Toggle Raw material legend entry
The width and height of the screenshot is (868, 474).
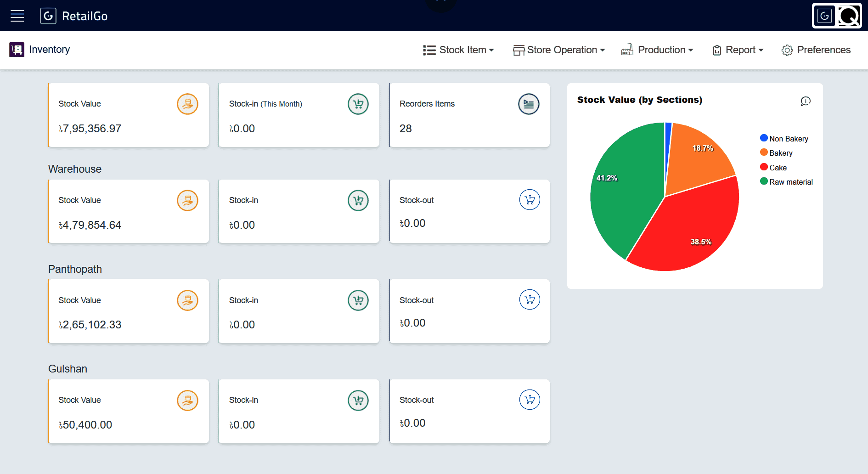pyautogui.click(x=786, y=181)
